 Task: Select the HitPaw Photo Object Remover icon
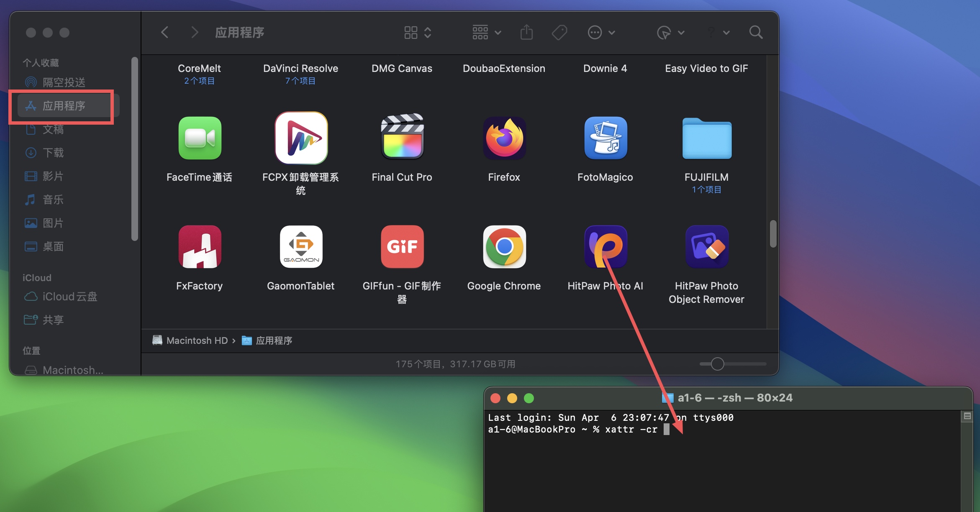click(x=707, y=247)
